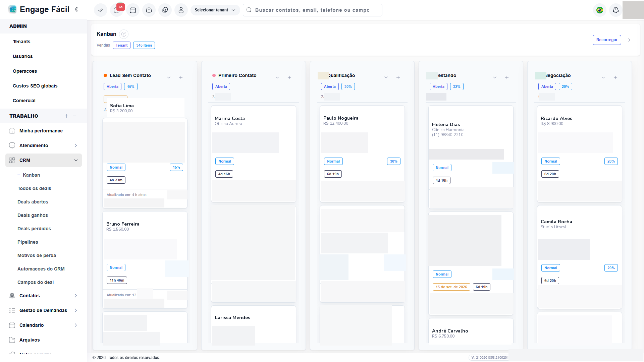Click the 345 Itens tag
This screenshot has width=644, height=362.
(144, 45)
